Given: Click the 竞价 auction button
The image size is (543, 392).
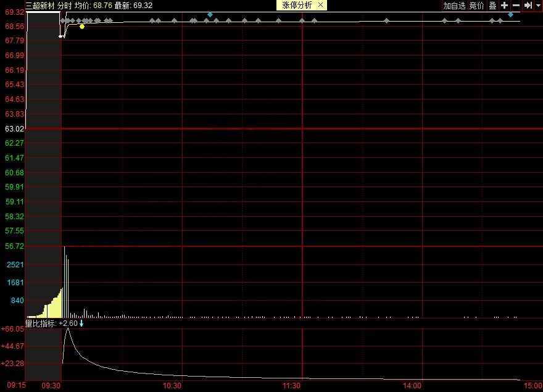Looking at the screenshot, I should pos(476,6).
